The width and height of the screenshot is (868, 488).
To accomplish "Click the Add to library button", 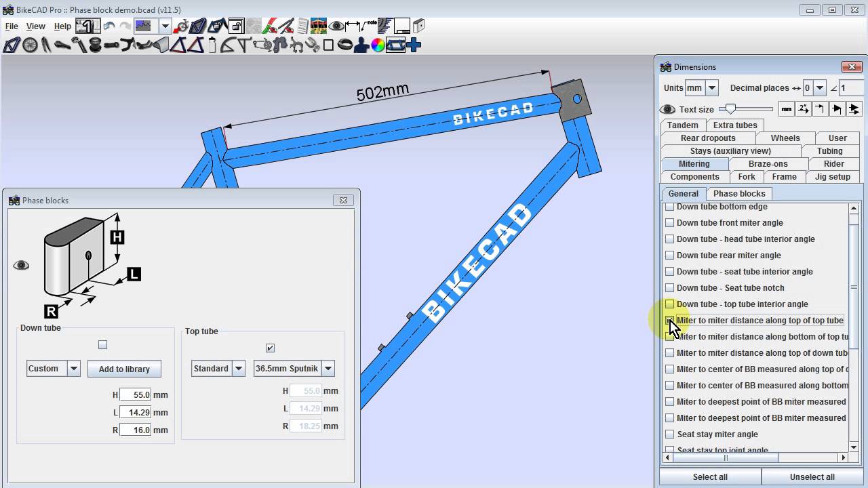I will [x=124, y=369].
